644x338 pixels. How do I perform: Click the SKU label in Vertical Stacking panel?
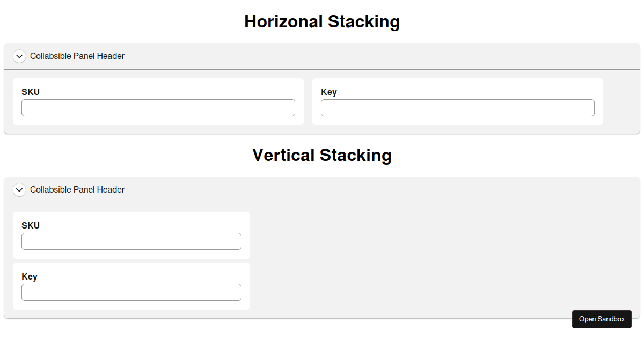pos(31,225)
